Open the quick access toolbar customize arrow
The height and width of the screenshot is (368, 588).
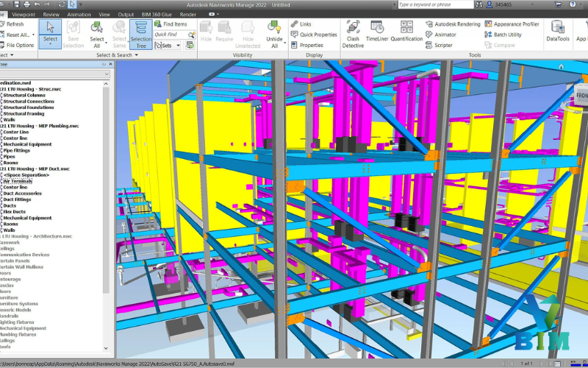tap(81, 4)
